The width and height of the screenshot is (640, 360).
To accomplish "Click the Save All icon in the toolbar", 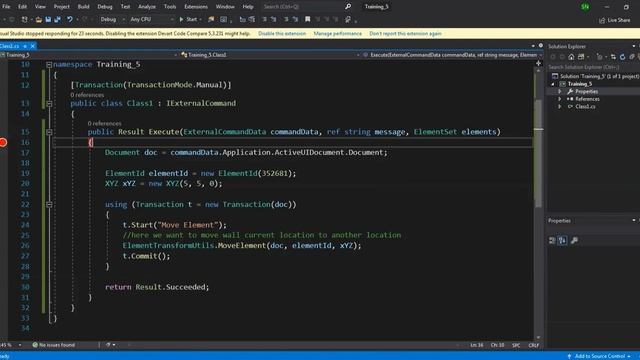I will click(58, 19).
